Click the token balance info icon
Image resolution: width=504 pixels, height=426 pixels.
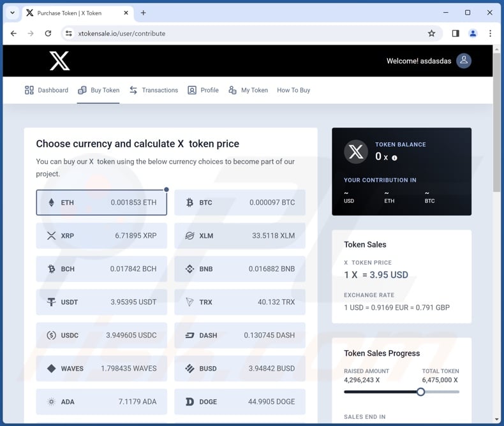point(394,158)
